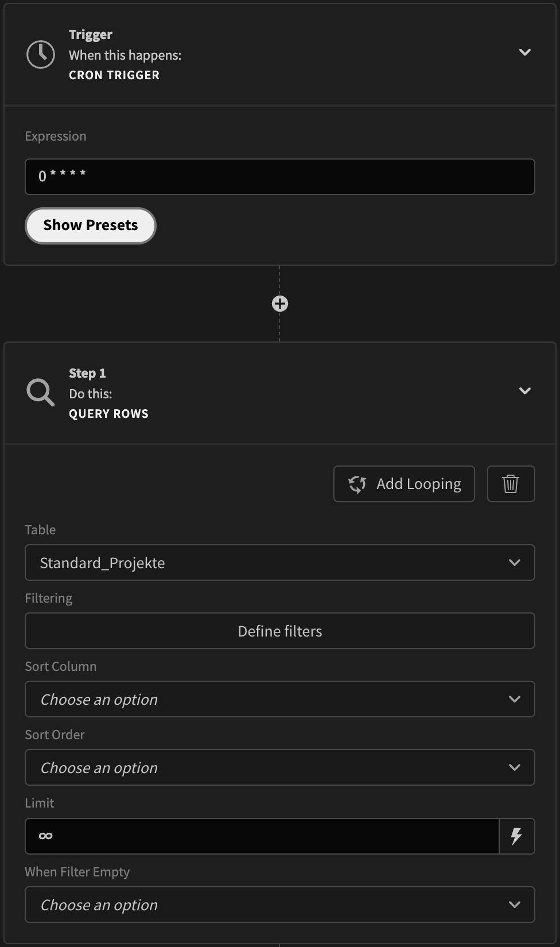The width and height of the screenshot is (560, 947).
Task: Collapse the Query Rows step panel
Action: pos(524,391)
